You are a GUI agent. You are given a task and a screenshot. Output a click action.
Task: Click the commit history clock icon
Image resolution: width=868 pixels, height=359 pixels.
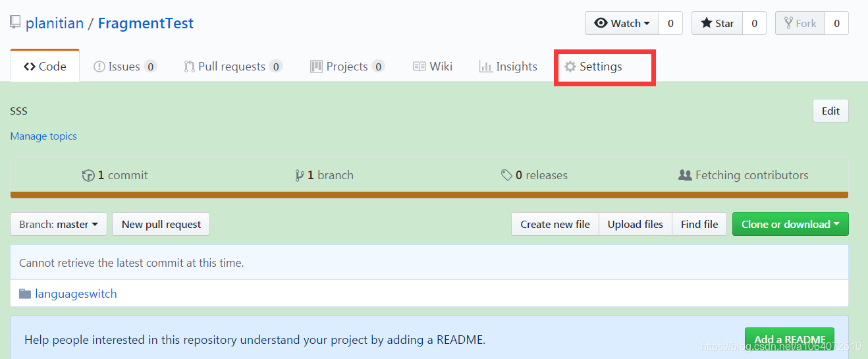pyautogui.click(x=88, y=175)
